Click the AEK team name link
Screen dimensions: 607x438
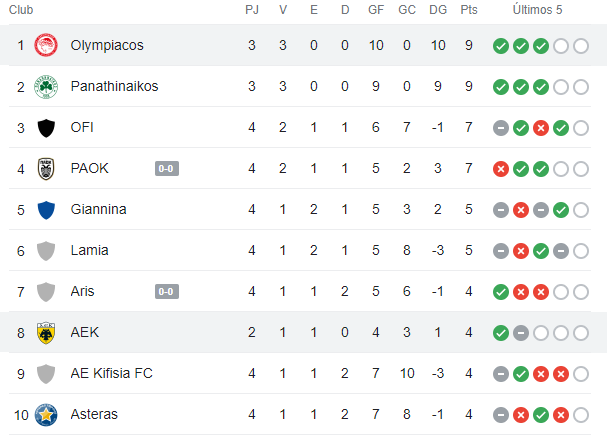(85, 332)
